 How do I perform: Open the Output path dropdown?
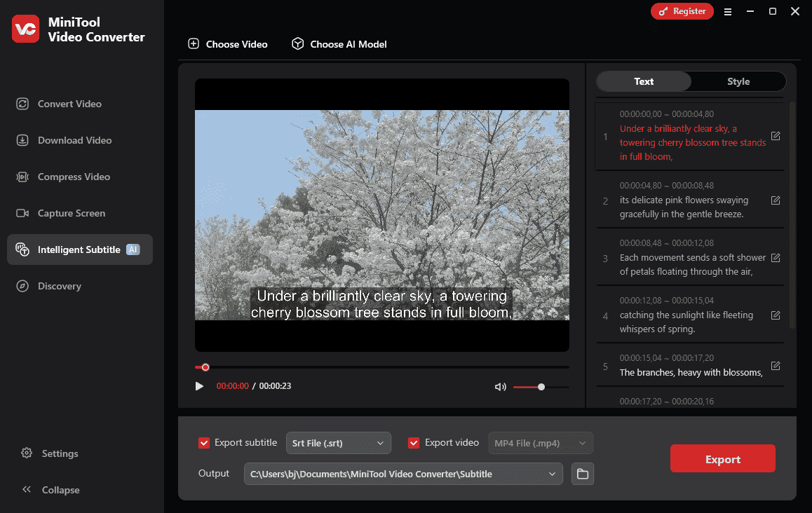click(403, 474)
